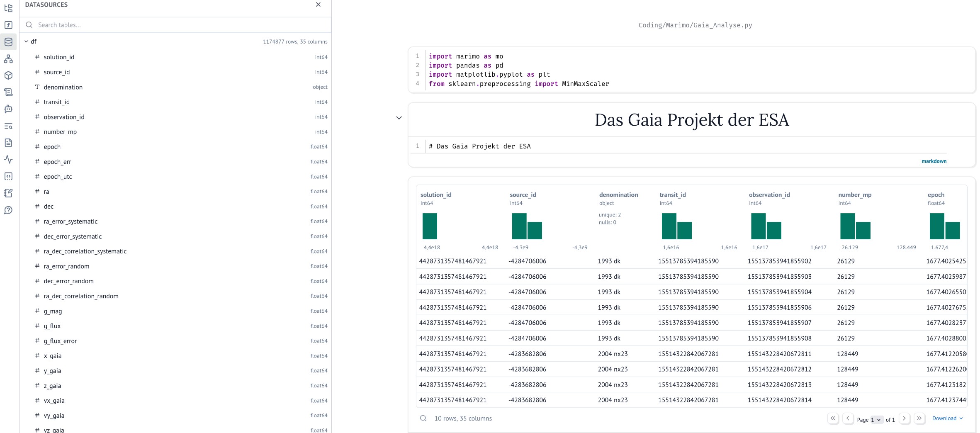Open the file explorer sidebar panel
The height and width of the screenshot is (433, 980).
tap(8, 8)
